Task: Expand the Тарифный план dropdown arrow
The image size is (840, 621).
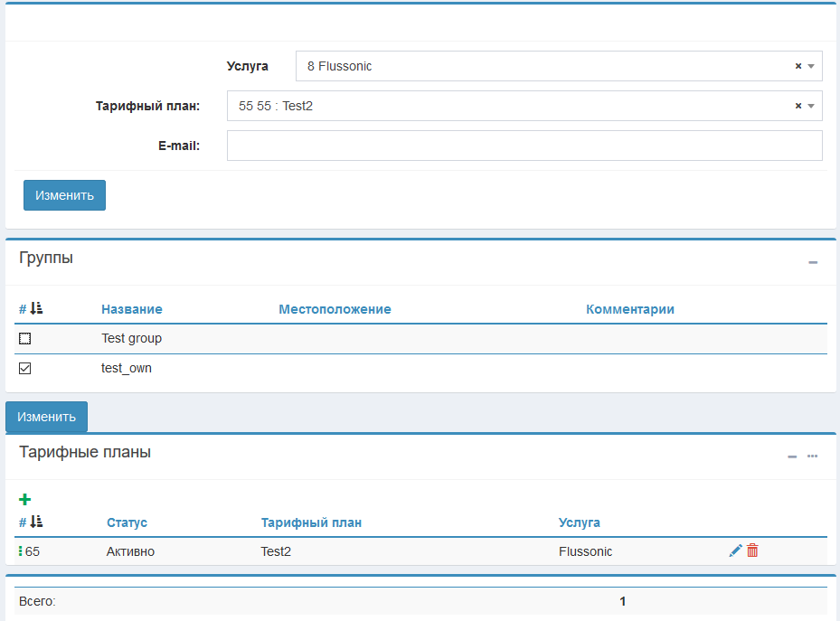Action: [x=811, y=106]
